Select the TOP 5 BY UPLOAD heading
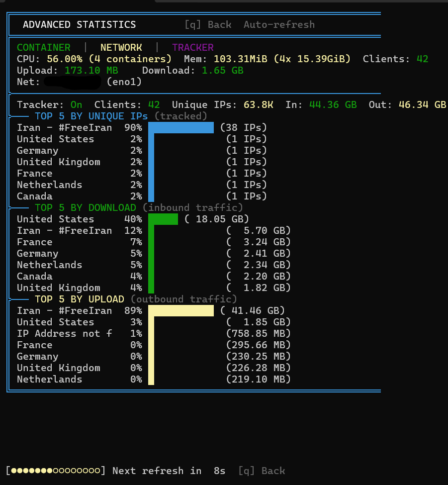Viewport: 448px width, 485px height. click(x=79, y=299)
